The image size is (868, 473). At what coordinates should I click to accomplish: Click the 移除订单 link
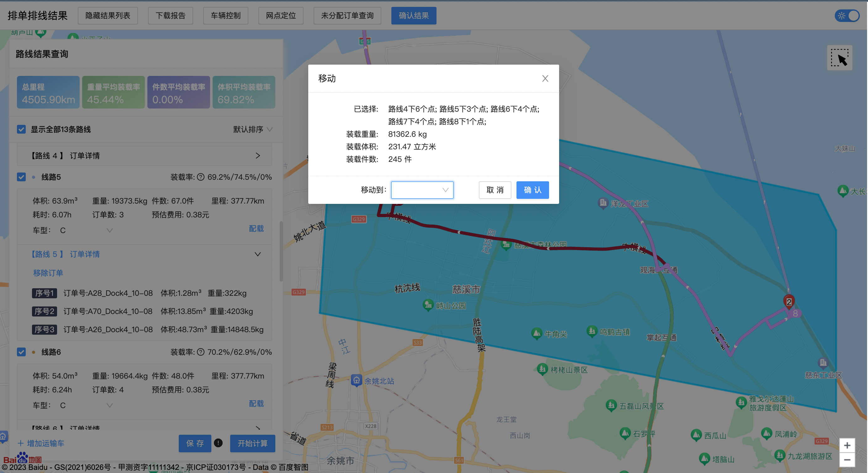(48, 273)
